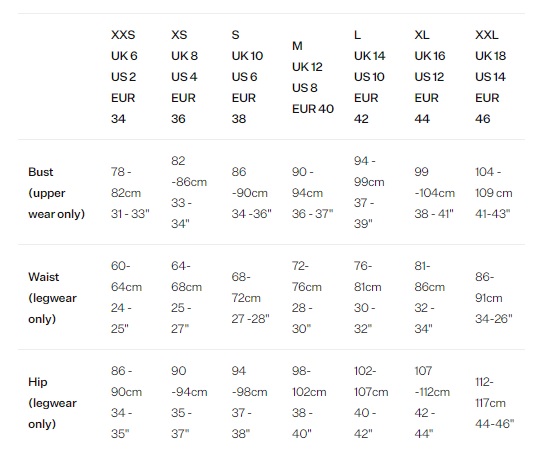The width and height of the screenshot is (555, 476).
Task: Select the Waist (legwear only) row label
Action: pos(52,298)
